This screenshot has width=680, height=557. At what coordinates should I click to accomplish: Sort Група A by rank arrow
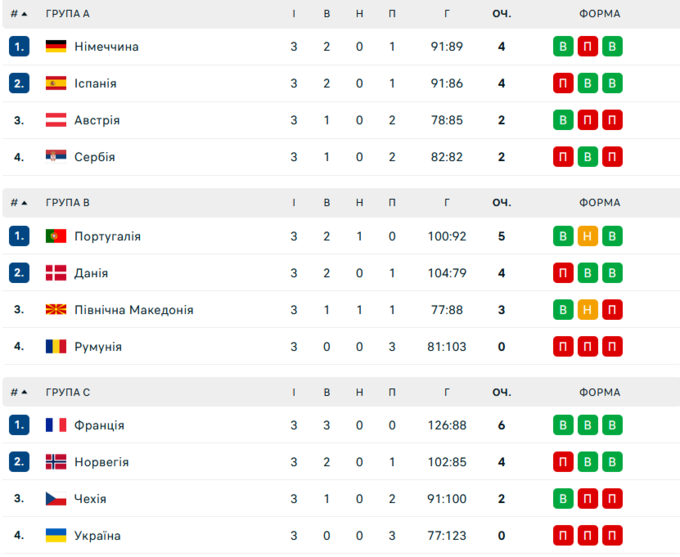24,14
